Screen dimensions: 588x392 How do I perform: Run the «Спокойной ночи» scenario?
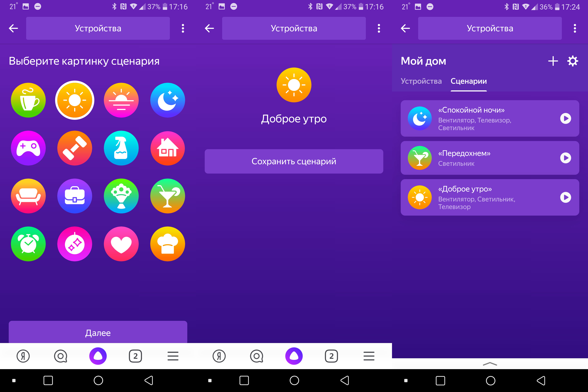click(566, 119)
